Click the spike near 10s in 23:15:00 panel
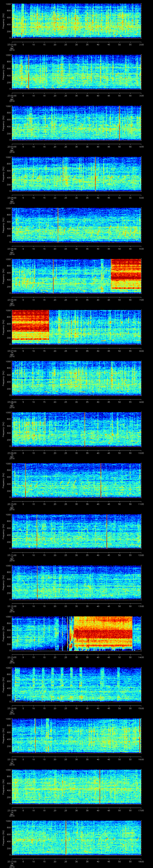The width and height of the screenshot is (153, 868). click(35, 736)
